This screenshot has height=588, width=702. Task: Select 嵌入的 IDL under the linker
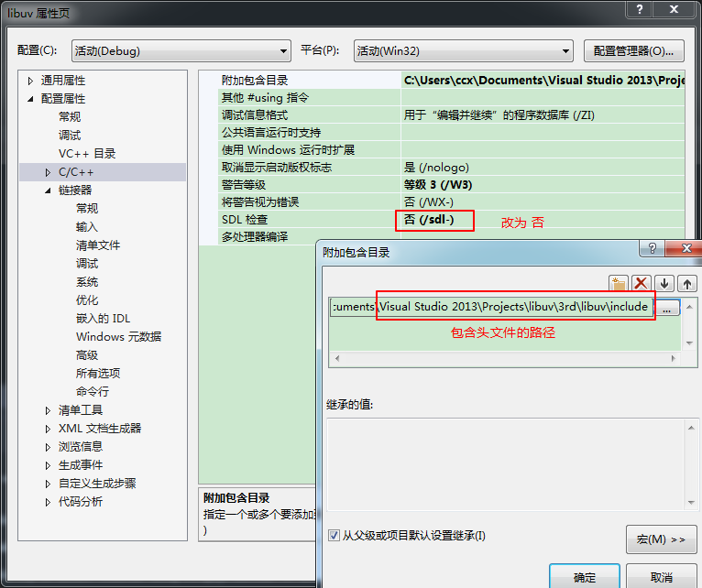coord(103,319)
